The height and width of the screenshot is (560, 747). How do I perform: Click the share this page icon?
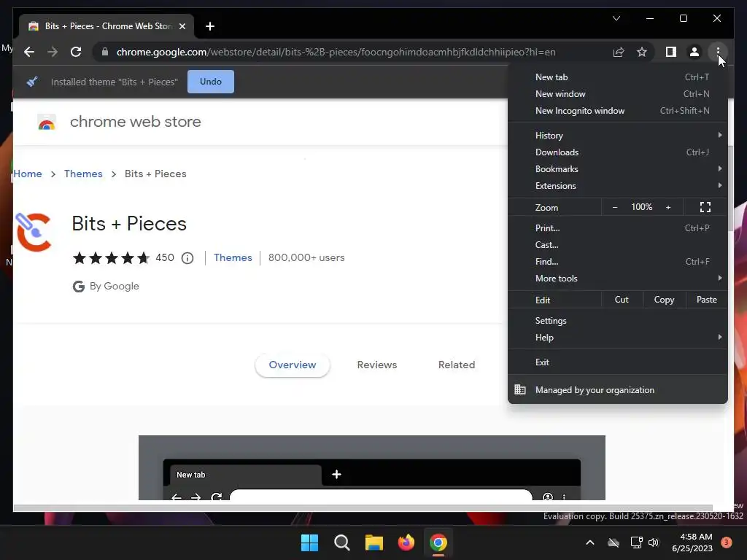pyautogui.click(x=619, y=52)
